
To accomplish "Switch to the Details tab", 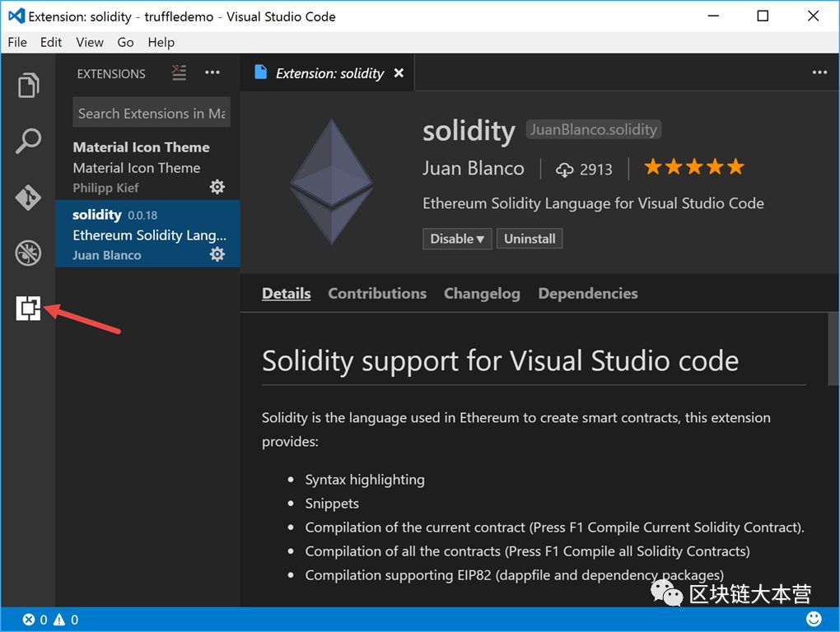I will click(x=286, y=293).
